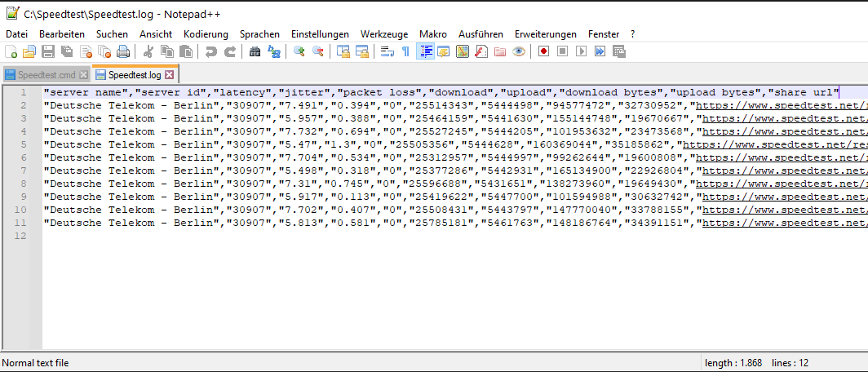Click the Open file folder icon

[29, 52]
